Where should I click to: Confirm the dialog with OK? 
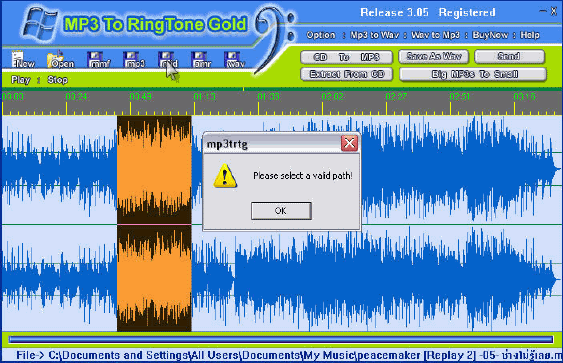click(281, 211)
